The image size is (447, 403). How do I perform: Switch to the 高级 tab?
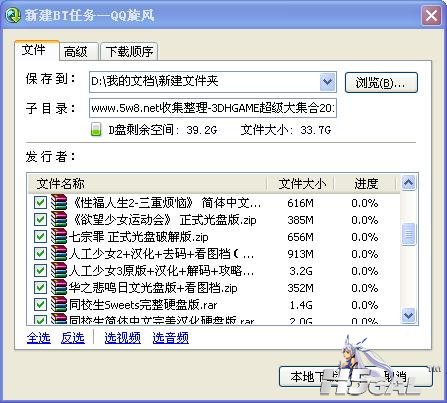point(79,52)
